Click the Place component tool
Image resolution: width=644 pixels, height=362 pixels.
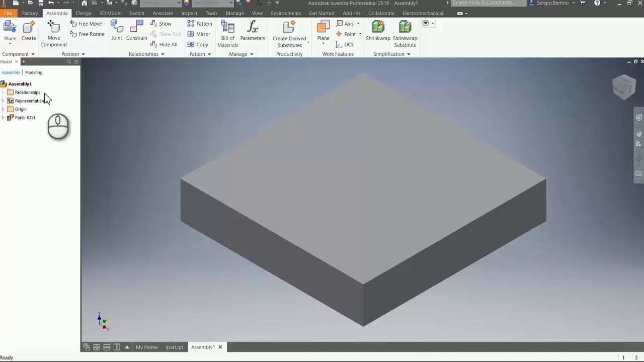click(10, 31)
